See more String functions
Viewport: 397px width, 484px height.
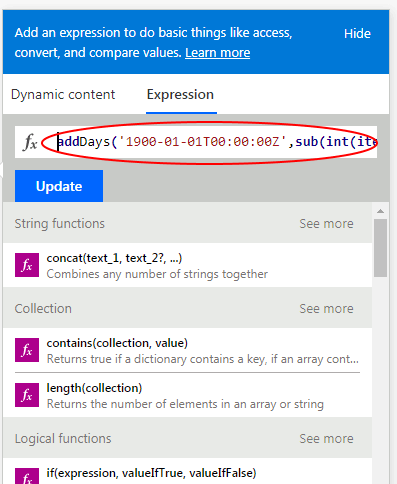point(326,224)
